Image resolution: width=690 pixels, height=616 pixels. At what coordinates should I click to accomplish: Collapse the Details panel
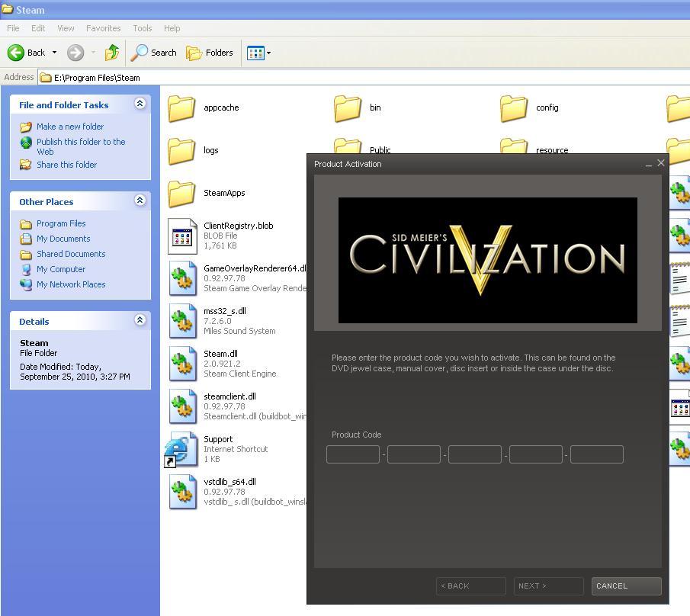(x=140, y=320)
